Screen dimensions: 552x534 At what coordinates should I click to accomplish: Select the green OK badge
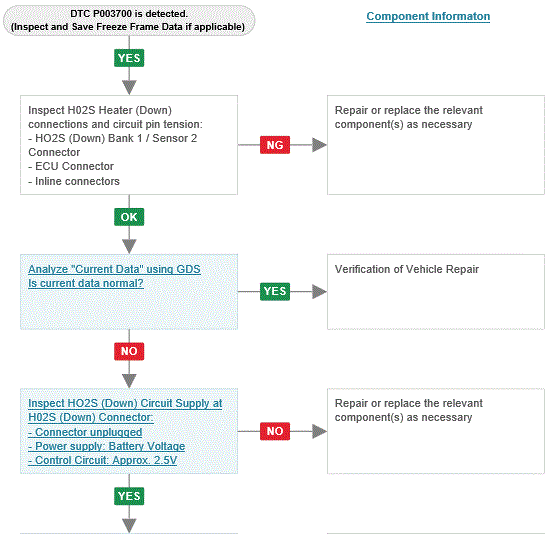click(x=129, y=217)
